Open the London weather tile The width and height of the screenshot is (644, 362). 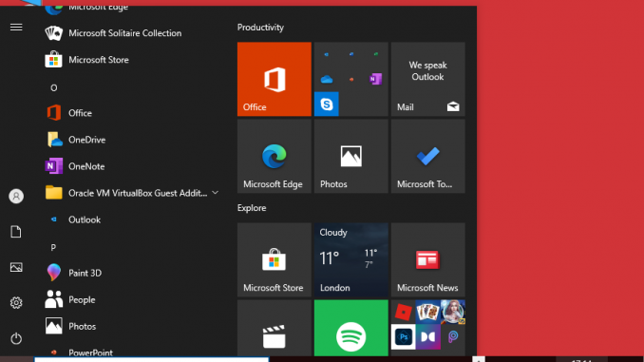coord(351,259)
